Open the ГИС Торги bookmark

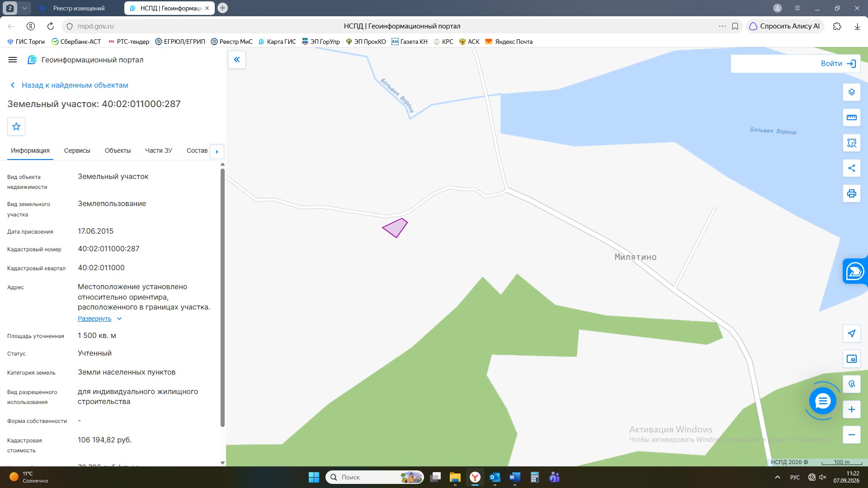tap(26, 42)
